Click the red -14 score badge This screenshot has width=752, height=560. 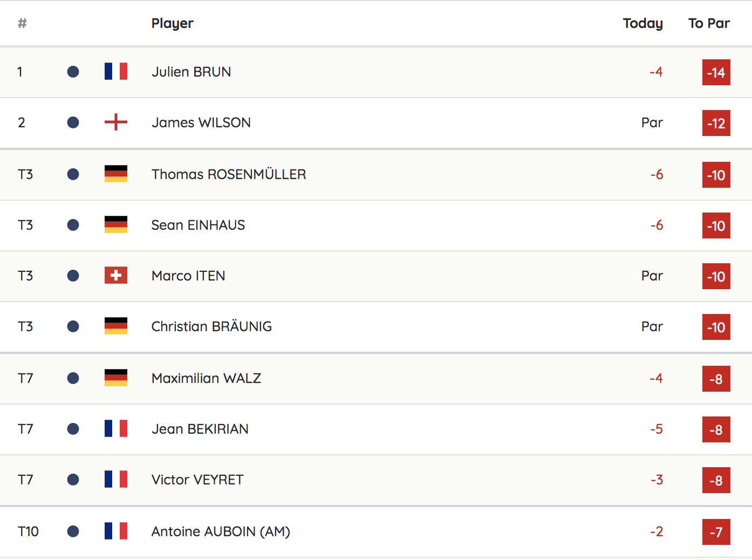[716, 72]
